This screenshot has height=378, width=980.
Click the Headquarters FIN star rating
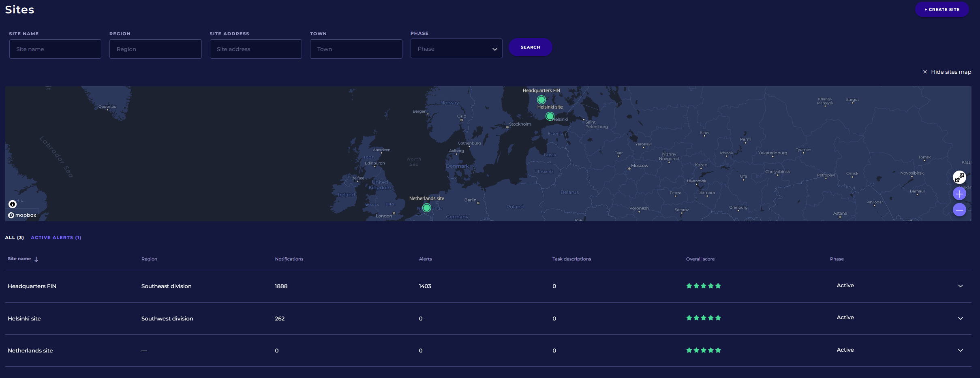(703, 286)
